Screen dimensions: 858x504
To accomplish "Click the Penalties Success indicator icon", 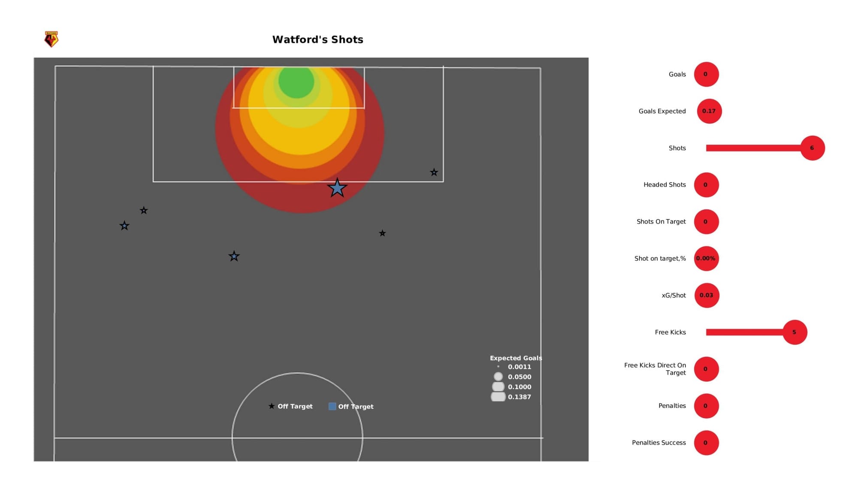I will (x=704, y=443).
